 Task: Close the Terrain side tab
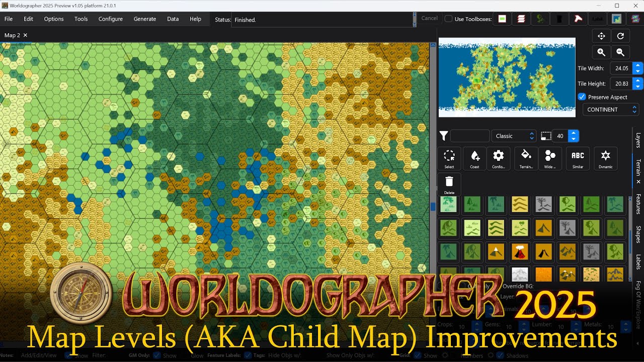638,182
